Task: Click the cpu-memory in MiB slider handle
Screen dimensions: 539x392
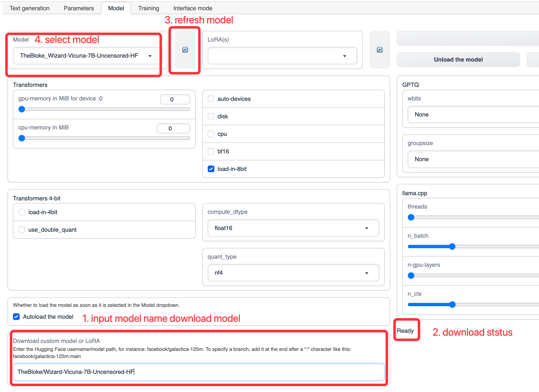Action: [22, 138]
